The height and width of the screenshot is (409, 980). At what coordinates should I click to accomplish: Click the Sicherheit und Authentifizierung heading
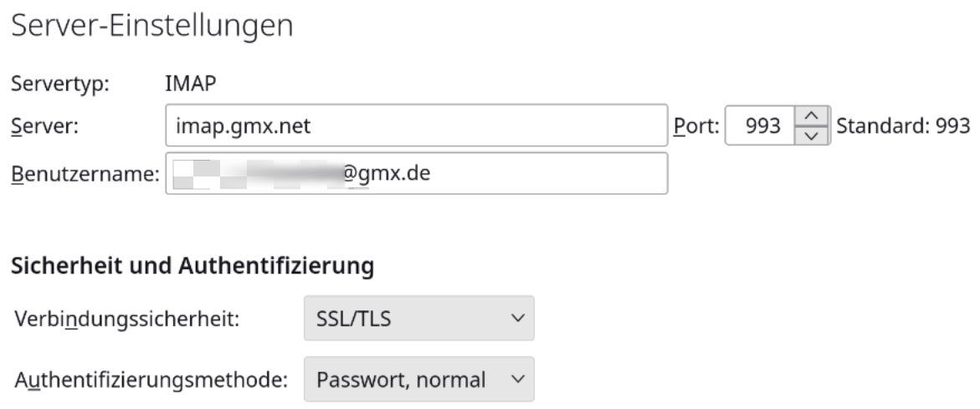point(191,267)
